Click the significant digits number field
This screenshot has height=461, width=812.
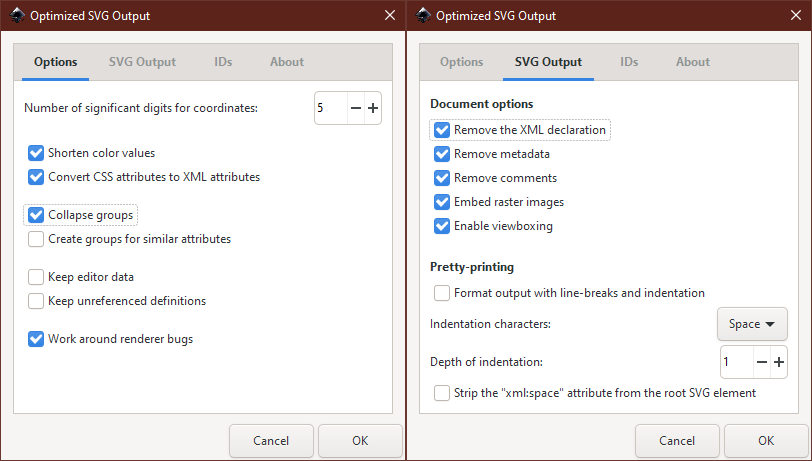pos(330,108)
